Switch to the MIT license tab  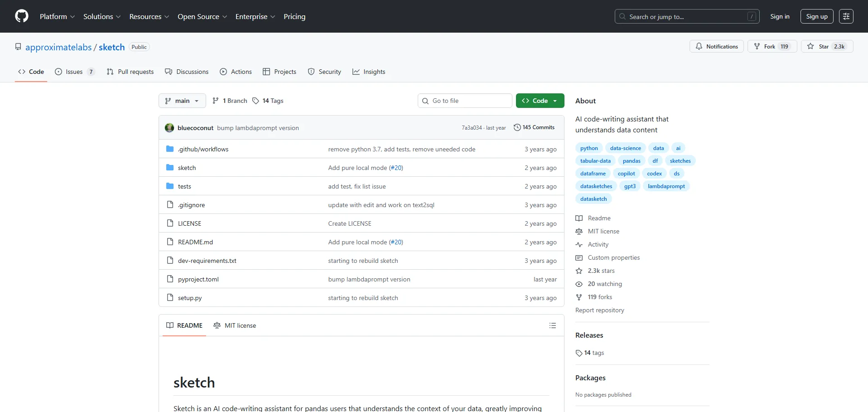click(235, 325)
